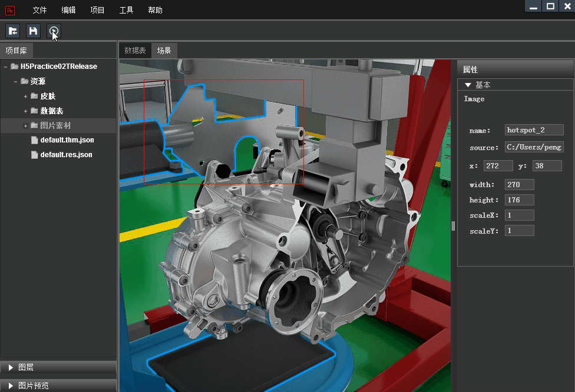Viewport: 575px width, 392px height.
Task: Click the y field showing 38
Action: coord(547,165)
